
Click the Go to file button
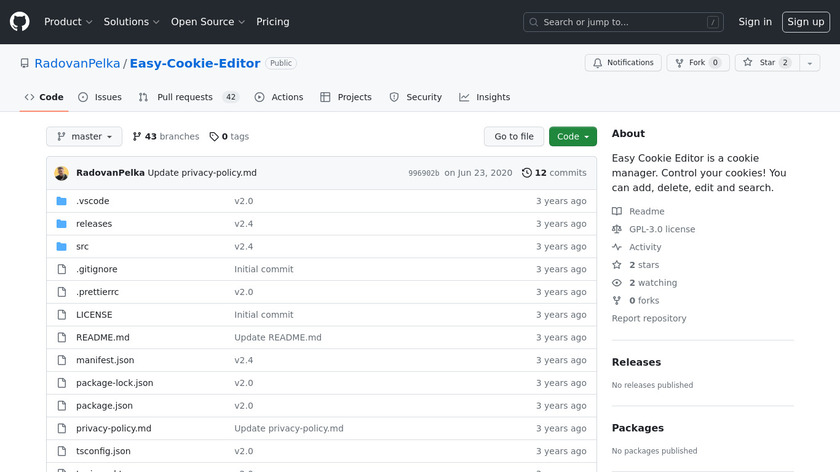(514, 137)
